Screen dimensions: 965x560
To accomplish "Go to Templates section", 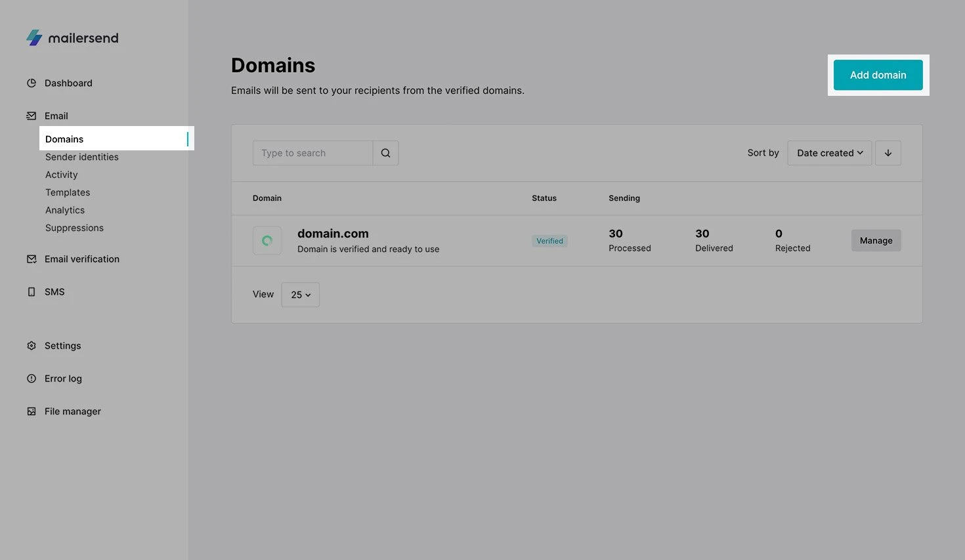I will 68,192.
